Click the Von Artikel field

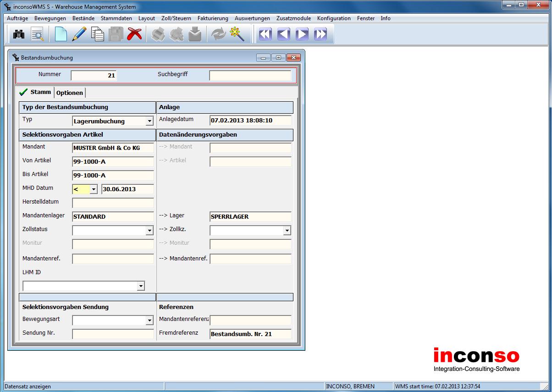113,161
